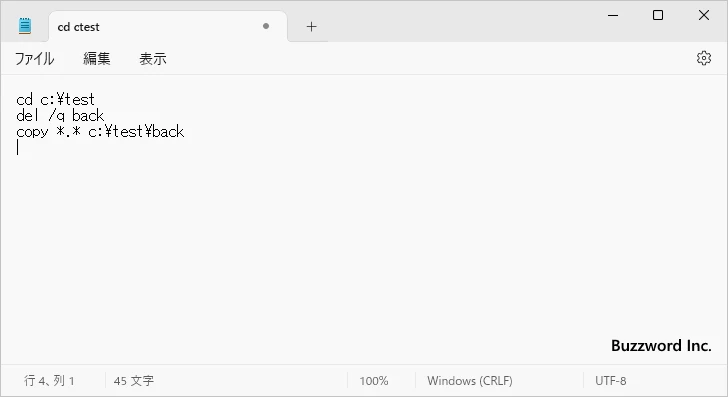Screen dimensions: 728x397
Task: Place cursor in copy *.* line
Action: [100, 131]
